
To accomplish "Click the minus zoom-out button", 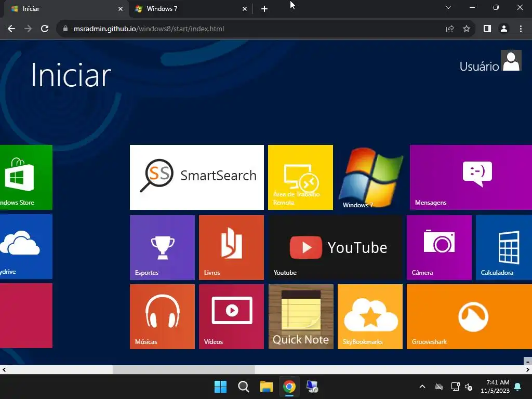I will tap(528, 362).
